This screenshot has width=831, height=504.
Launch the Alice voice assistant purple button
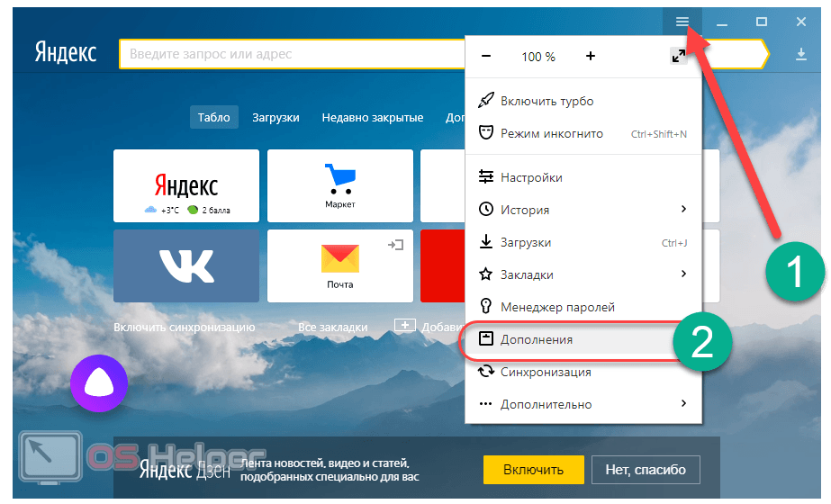(x=99, y=383)
